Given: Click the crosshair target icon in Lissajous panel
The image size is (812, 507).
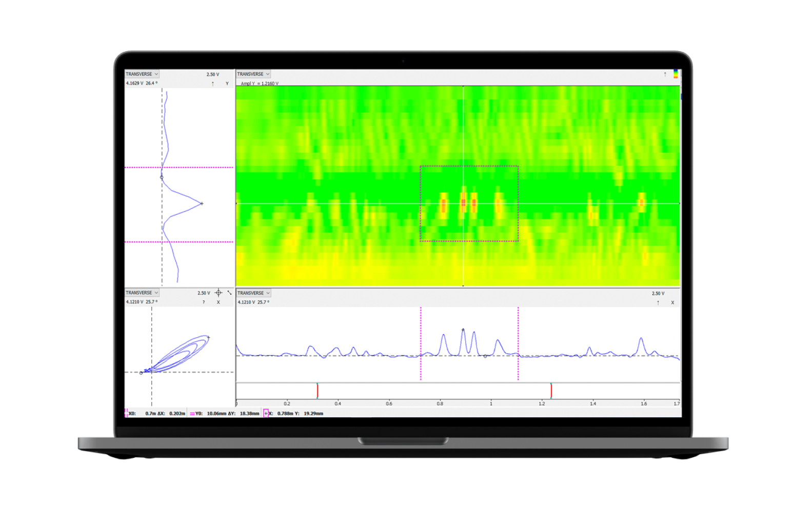Looking at the screenshot, I should 219,293.
